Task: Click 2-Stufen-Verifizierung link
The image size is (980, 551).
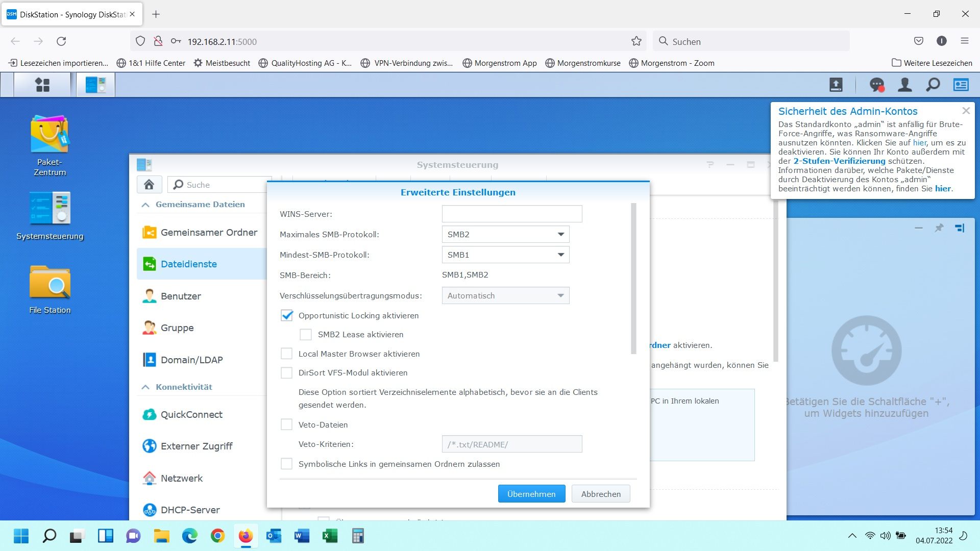Action: click(x=839, y=161)
